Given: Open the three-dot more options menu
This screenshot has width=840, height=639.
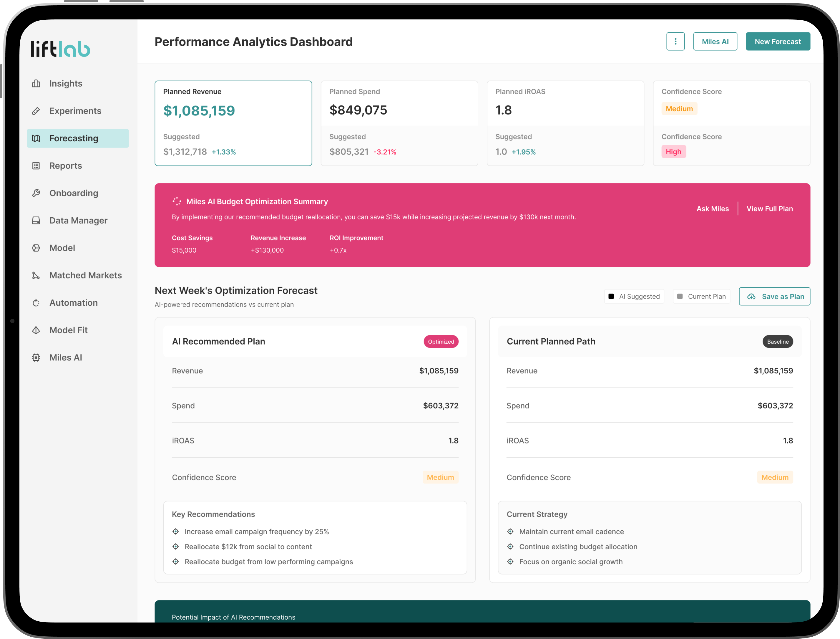Looking at the screenshot, I should pos(675,42).
